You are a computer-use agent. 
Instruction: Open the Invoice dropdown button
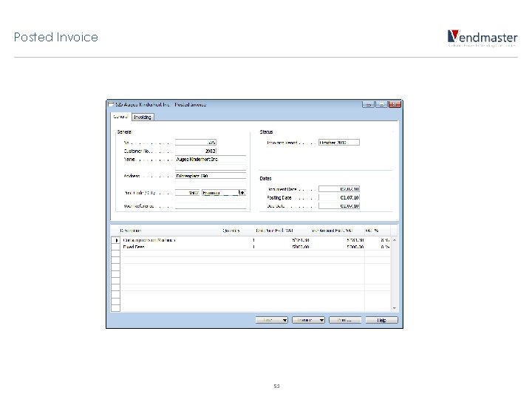click(x=308, y=320)
